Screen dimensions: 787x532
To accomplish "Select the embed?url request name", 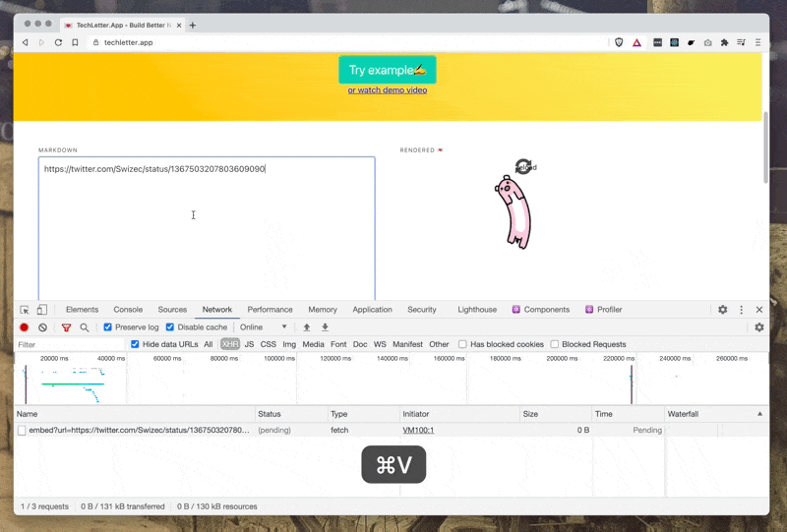I will pos(139,430).
